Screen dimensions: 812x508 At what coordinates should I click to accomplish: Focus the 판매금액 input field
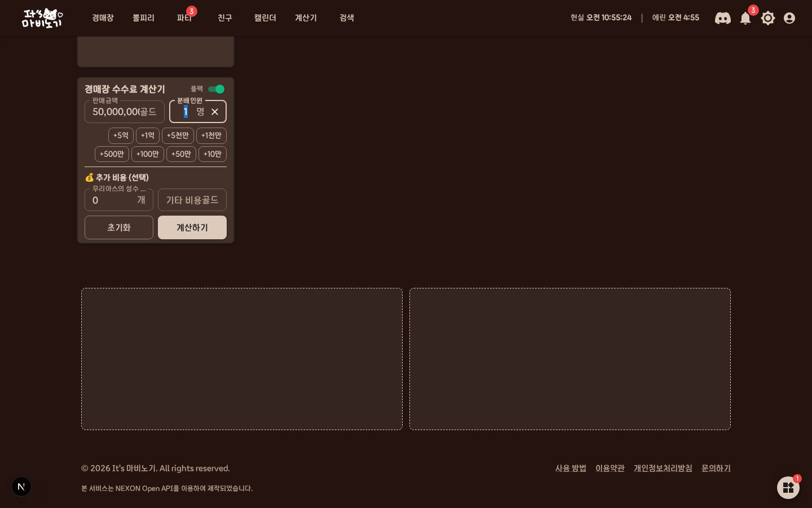coord(125,112)
